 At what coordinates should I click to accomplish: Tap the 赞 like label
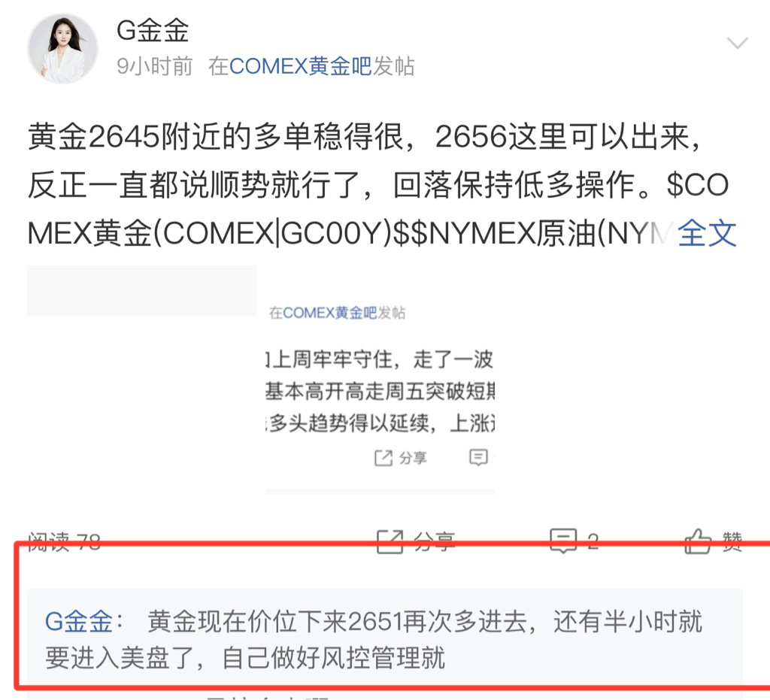pos(732,542)
